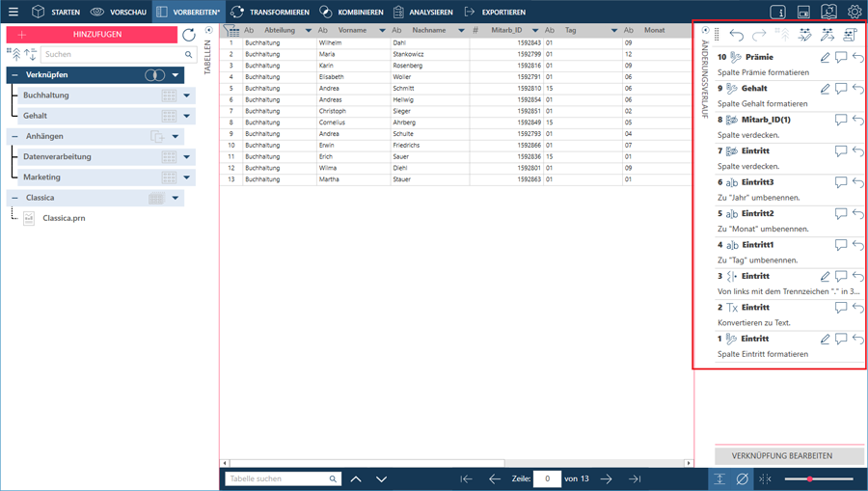Image resolution: width=868 pixels, height=491 pixels.
Task: Open comment bubble for Gehalt change
Action: click(841, 89)
